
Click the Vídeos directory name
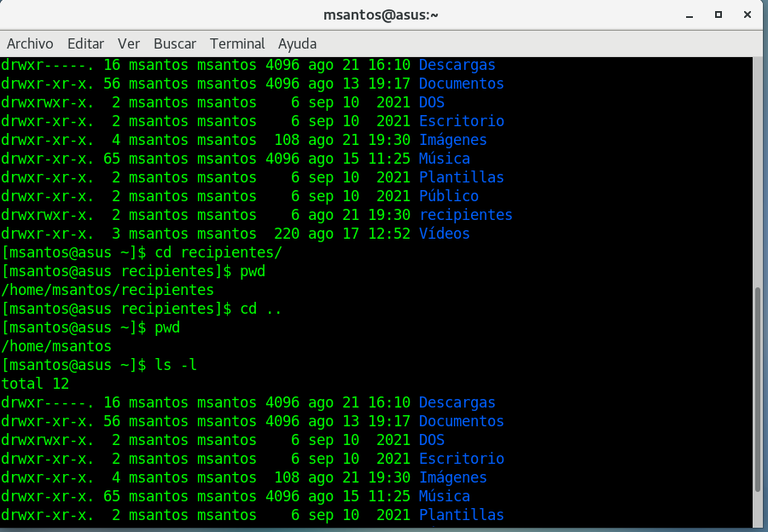coord(444,234)
